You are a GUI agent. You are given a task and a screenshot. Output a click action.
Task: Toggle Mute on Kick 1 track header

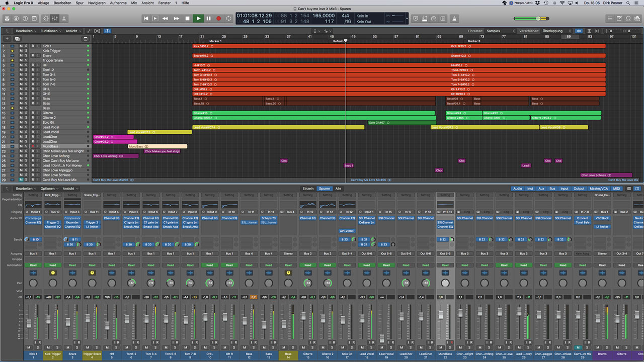click(x=21, y=46)
